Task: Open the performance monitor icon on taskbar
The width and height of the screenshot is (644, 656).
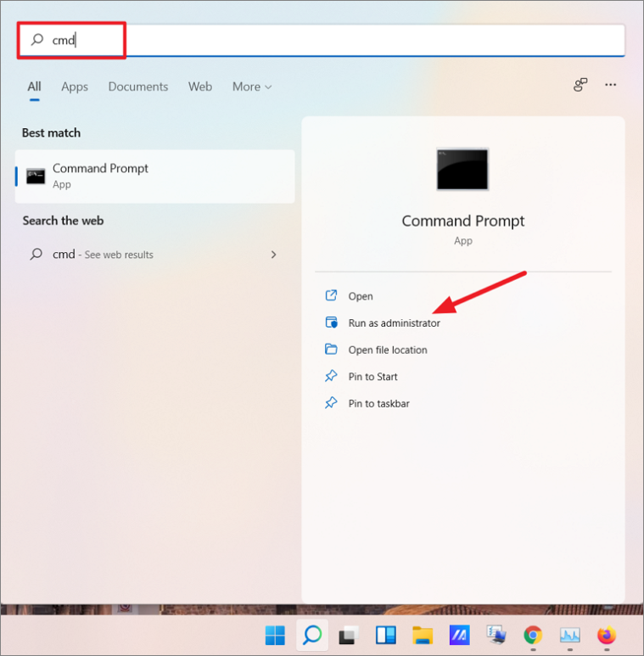Action: pyautogui.click(x=569, y=636)
